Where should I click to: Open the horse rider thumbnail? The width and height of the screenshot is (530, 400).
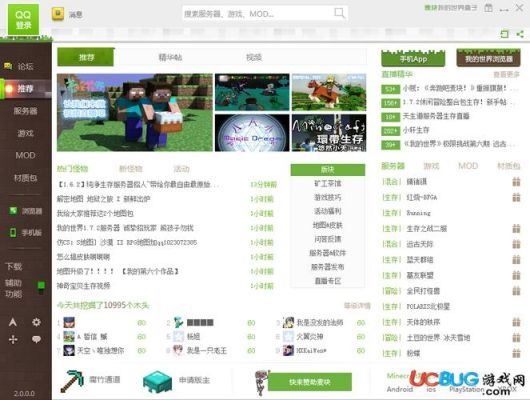point(329,92)
